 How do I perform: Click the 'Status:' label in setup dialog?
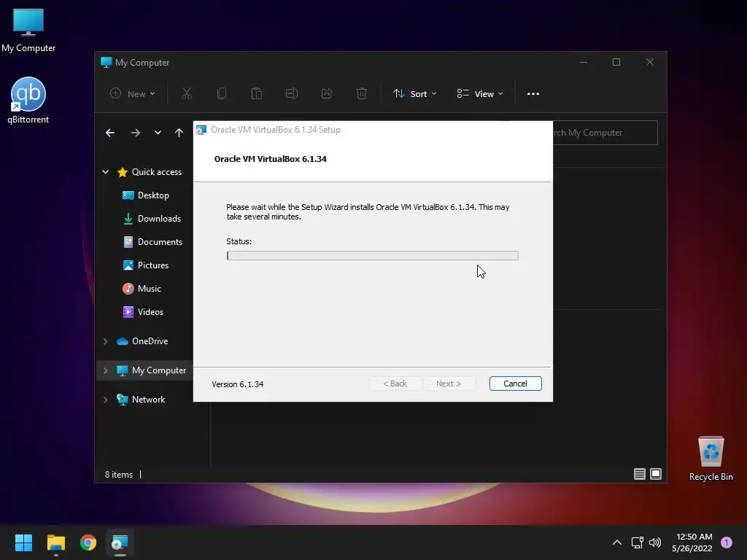[x=239, y=241]
